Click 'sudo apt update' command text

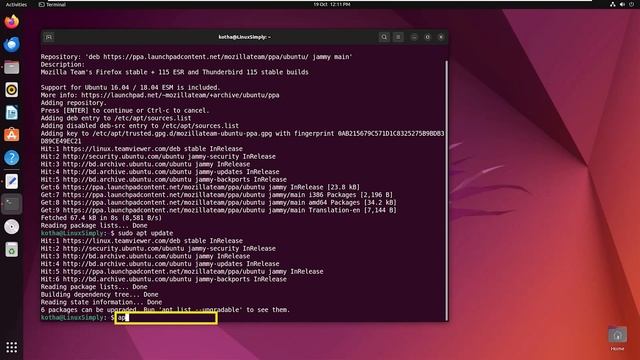coord(146,233)
